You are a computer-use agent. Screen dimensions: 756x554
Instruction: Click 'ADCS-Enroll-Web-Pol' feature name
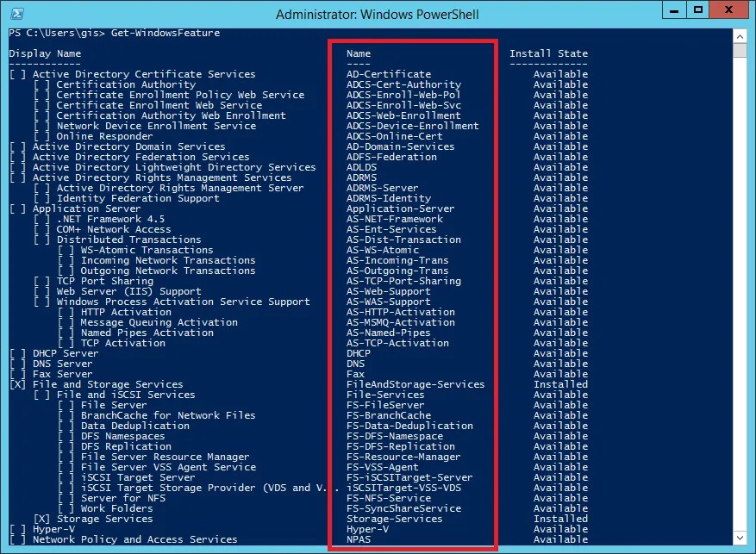[403, 95]
